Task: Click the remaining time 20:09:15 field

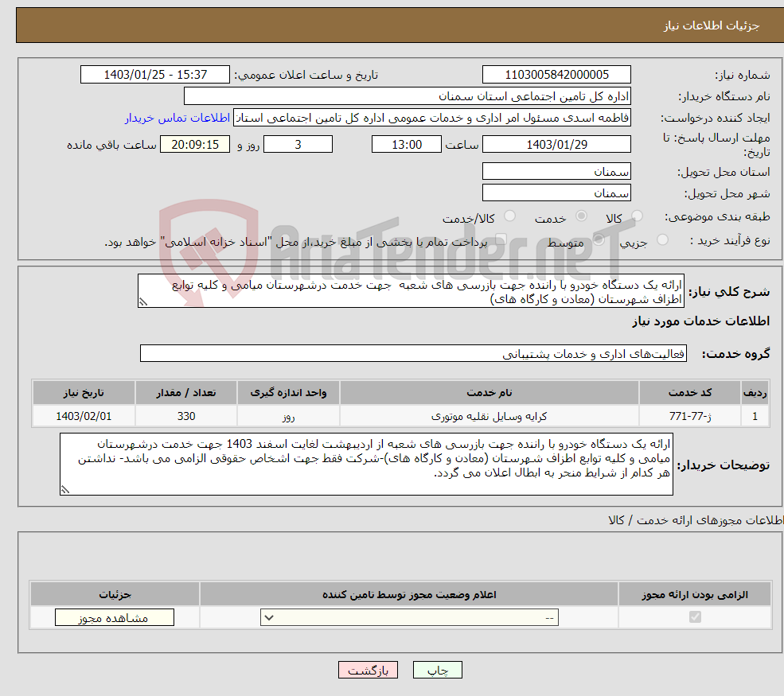Action: 195,145
